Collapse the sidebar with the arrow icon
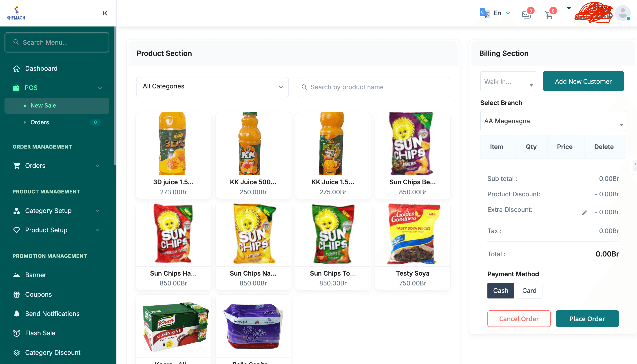This screenshot has height=364, width=637. point(105,13)
